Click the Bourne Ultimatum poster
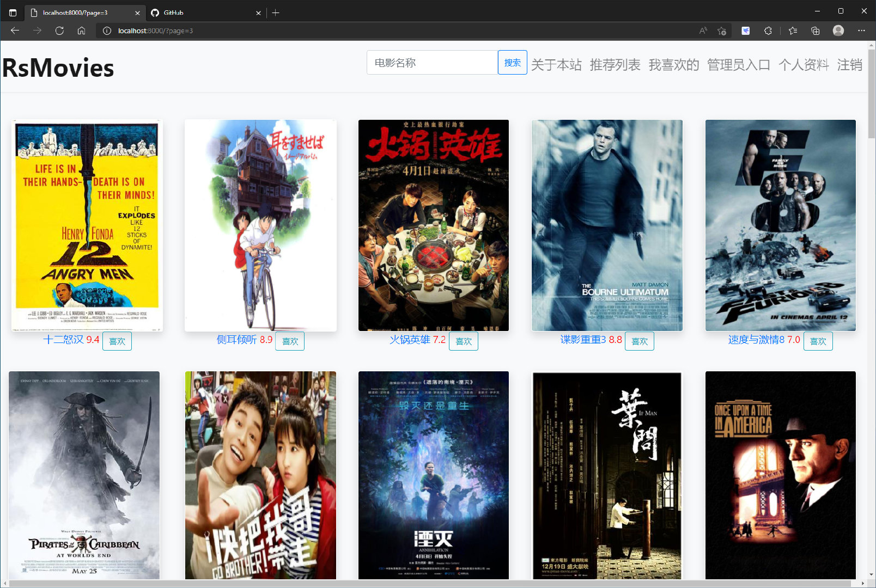This screenshot has height=588, width=876. pos(607,225)
